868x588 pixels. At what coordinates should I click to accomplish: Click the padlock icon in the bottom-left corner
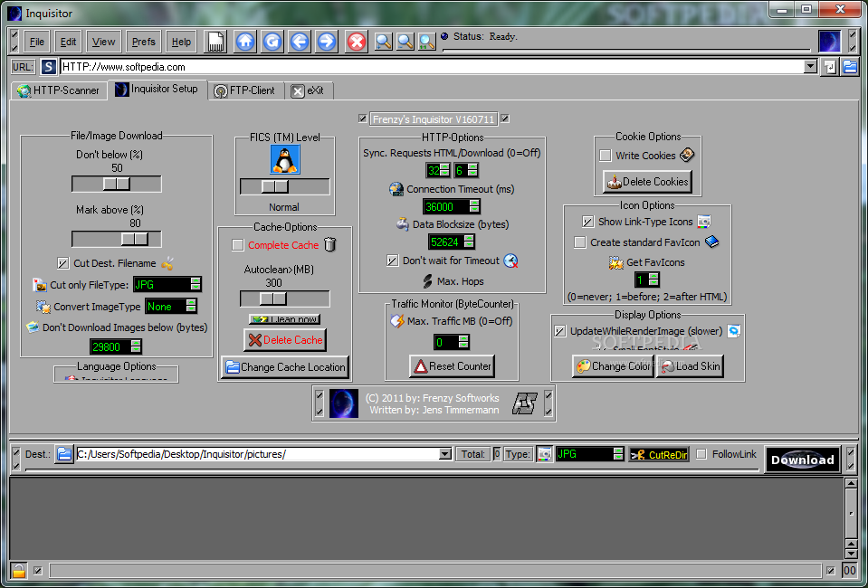click(18, 570)
